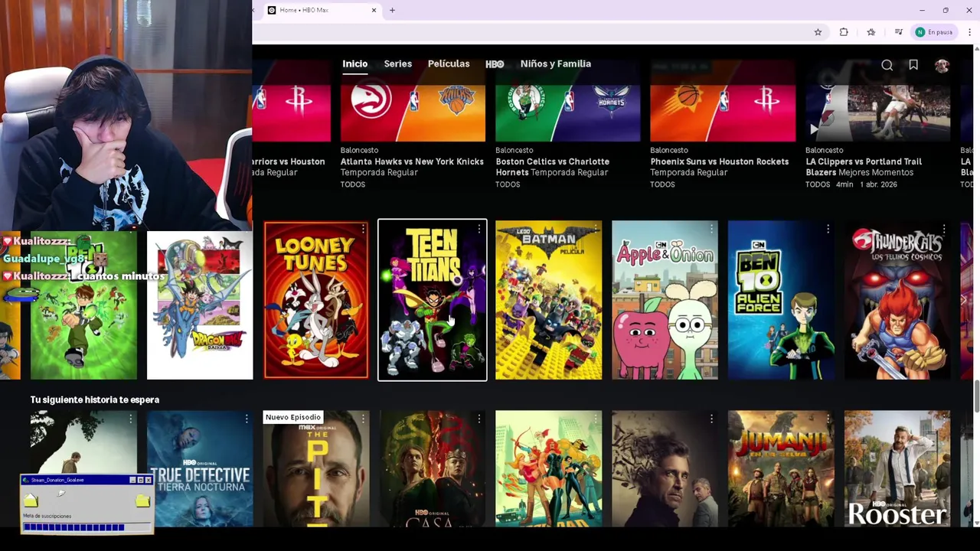
Task: Open My List bookmark icon in HBO Max header
Action: [x=913, y=66]
